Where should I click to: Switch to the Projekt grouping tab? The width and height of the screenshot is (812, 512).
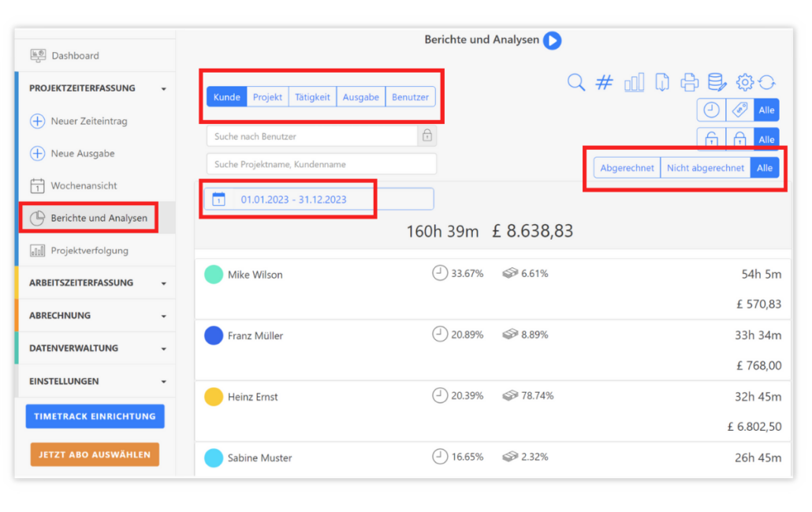click(x=267, y=97)
